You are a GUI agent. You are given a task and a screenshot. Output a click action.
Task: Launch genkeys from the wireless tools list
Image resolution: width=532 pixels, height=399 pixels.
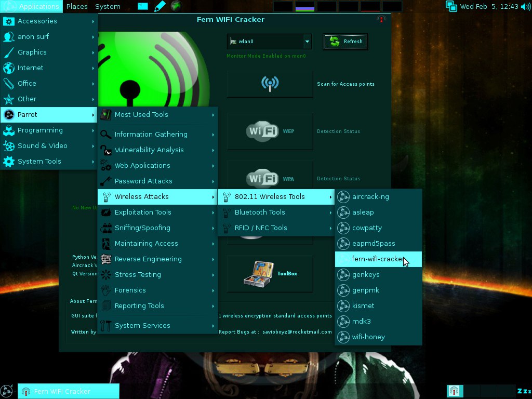point(378,275)
